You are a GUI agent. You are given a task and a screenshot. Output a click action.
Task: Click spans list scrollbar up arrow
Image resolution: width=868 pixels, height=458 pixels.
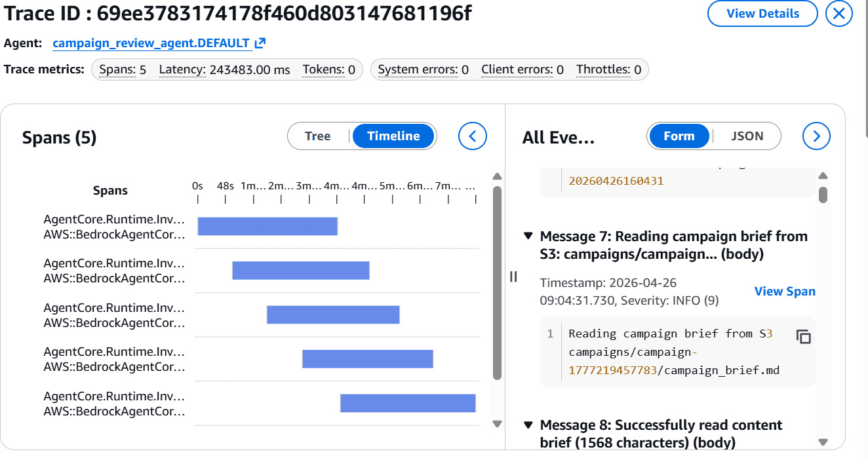coord(497,176)
